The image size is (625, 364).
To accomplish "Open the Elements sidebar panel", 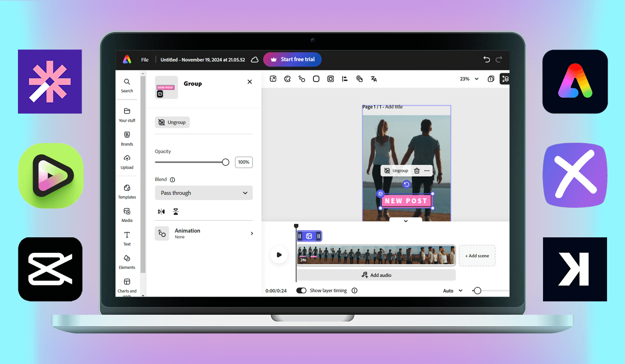I will tap(127, 262).
